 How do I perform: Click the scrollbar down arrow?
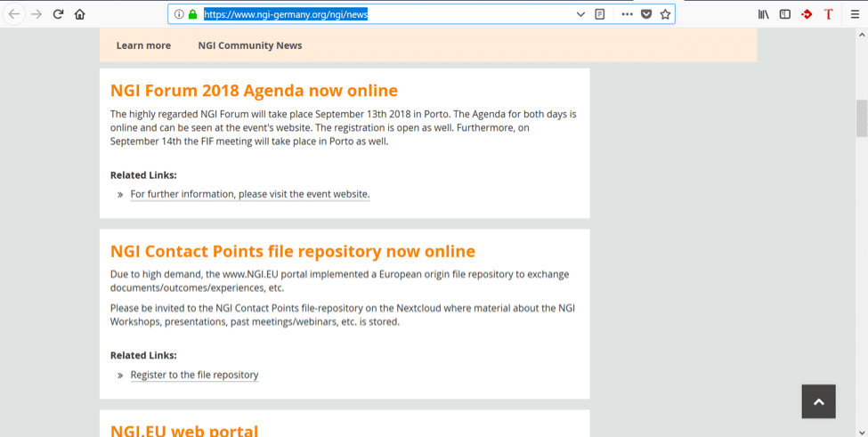point(862,432)
